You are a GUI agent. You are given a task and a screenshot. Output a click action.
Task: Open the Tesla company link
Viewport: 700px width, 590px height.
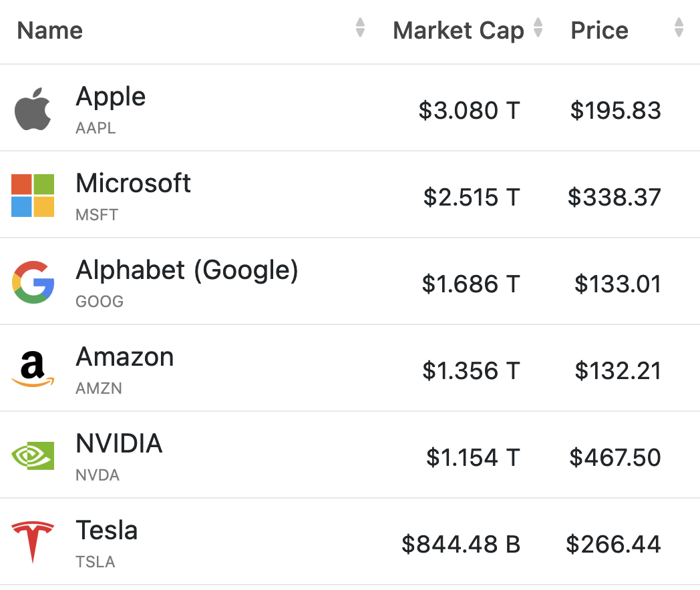pyautogui.click(x=107, y=531)
